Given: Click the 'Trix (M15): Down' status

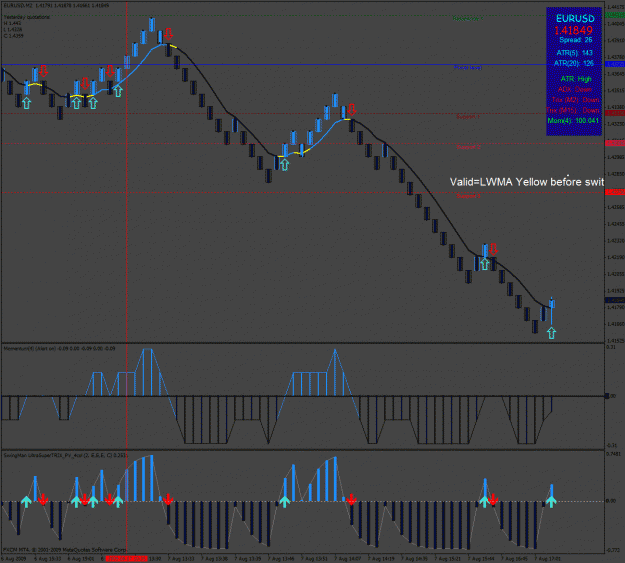Looking at the screenshot, I should [x=573, y=110].
